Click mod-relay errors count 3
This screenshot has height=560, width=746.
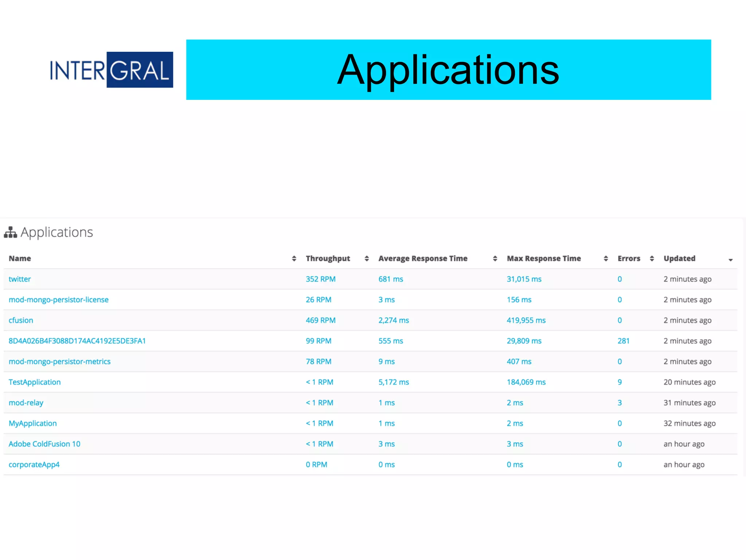[620, 403]
